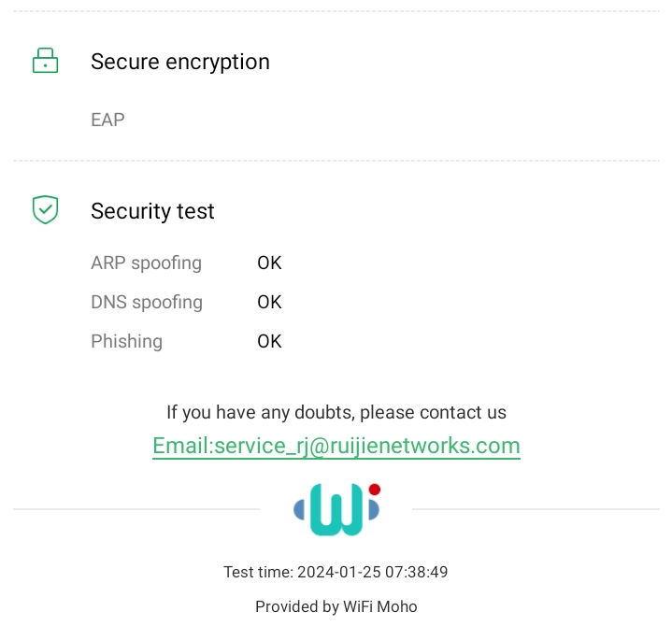
Task: Click the divider line right of the logo
Action: pos(536,509)
